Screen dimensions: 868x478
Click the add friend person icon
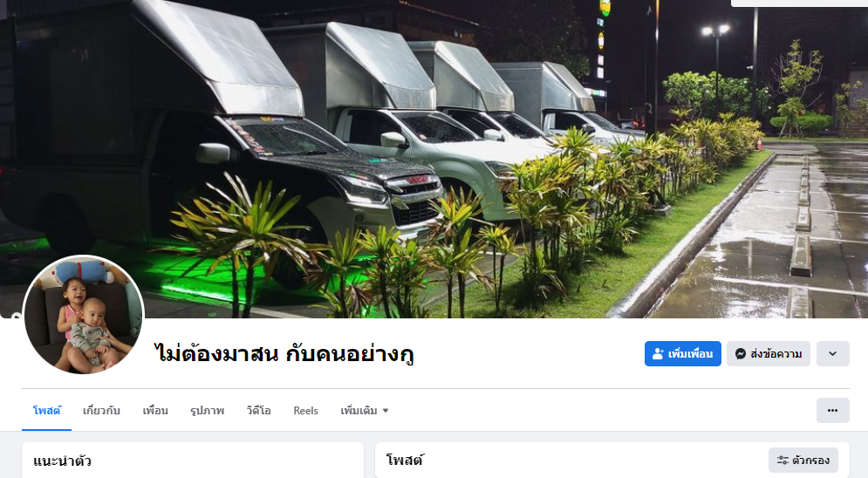658,353
